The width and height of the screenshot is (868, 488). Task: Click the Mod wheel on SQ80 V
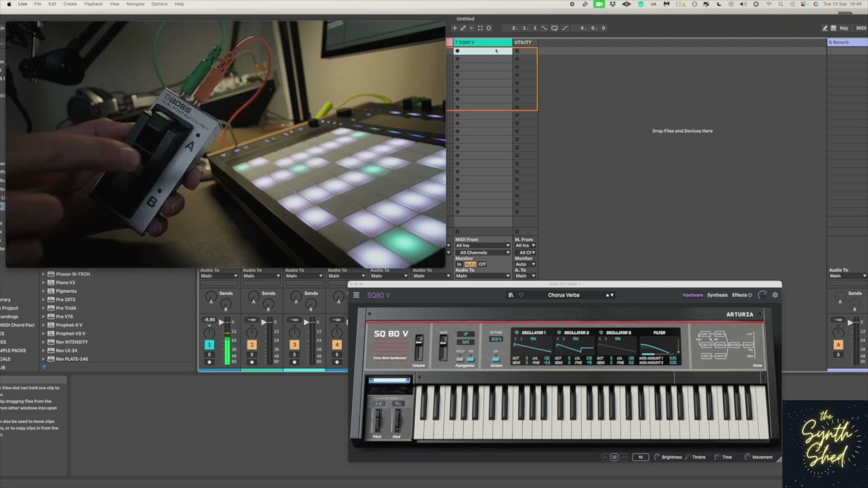(397, 420)
